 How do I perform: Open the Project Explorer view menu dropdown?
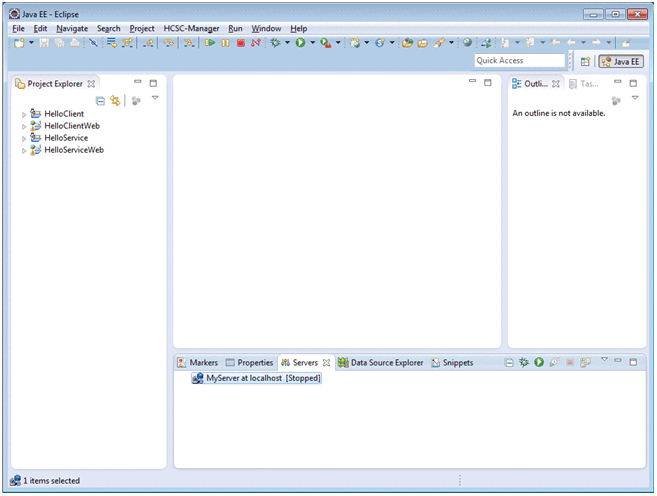pyautogui.click(x=155, y=99)
